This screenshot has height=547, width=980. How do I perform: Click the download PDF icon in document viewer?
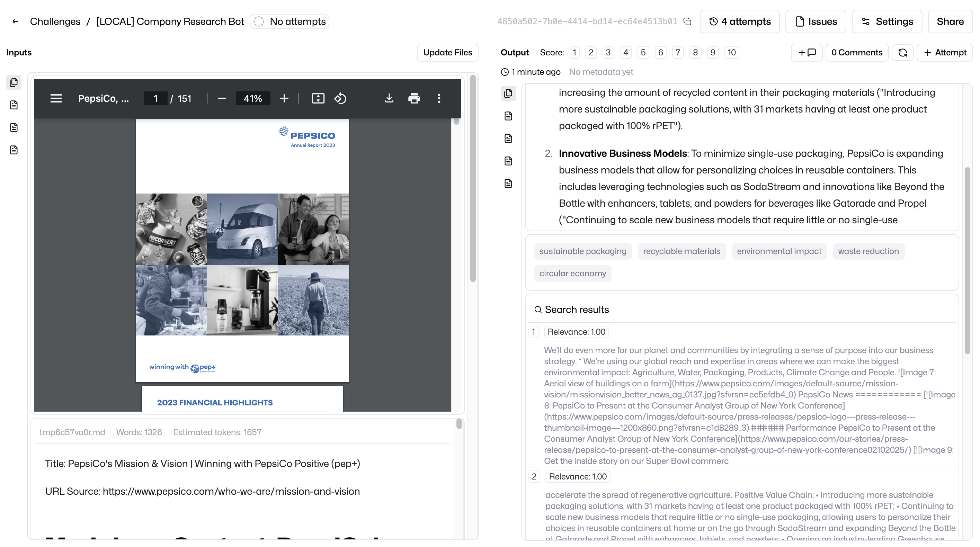tap(389, 99)
